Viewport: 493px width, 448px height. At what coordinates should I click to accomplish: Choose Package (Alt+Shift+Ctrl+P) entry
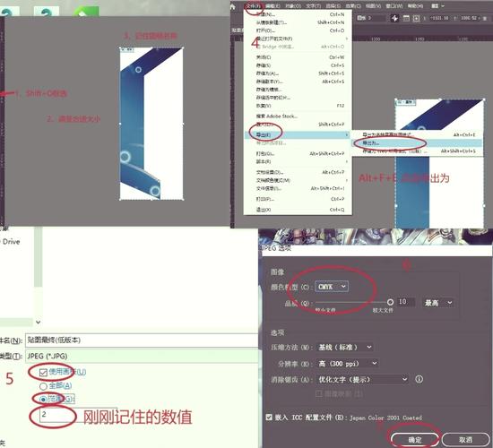point(298,154)
